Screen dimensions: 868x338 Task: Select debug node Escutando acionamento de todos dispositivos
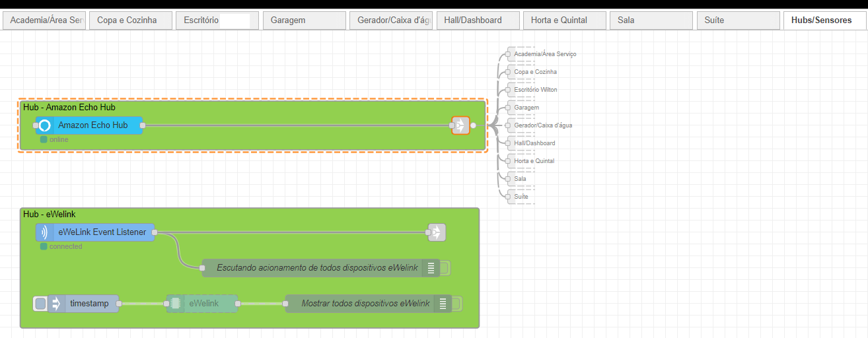pyautogui.click(x=321, y=268)
